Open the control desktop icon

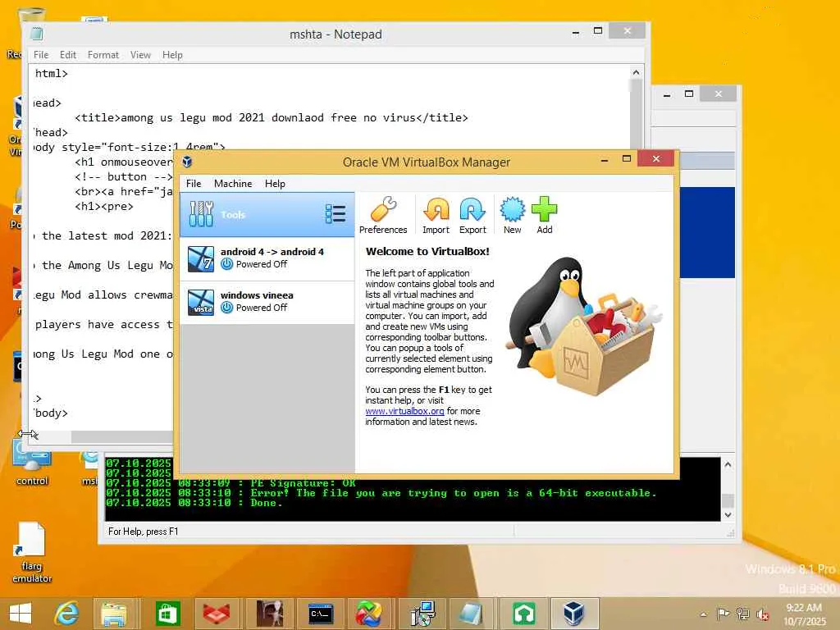[x=32, y=463]
